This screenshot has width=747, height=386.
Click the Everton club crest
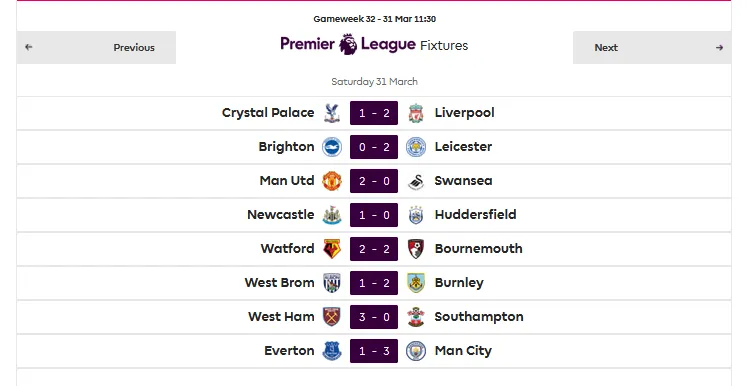tap(332, 351)
